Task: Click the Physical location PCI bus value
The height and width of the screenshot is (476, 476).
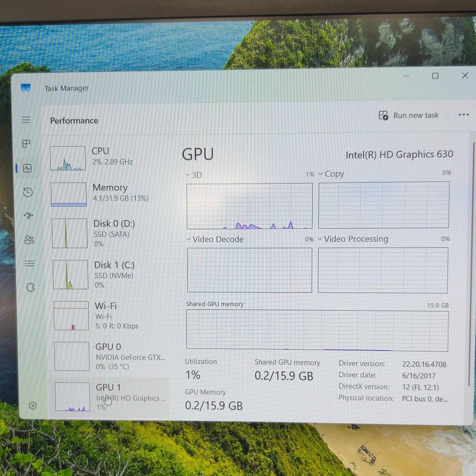Action: coord(425,399)
